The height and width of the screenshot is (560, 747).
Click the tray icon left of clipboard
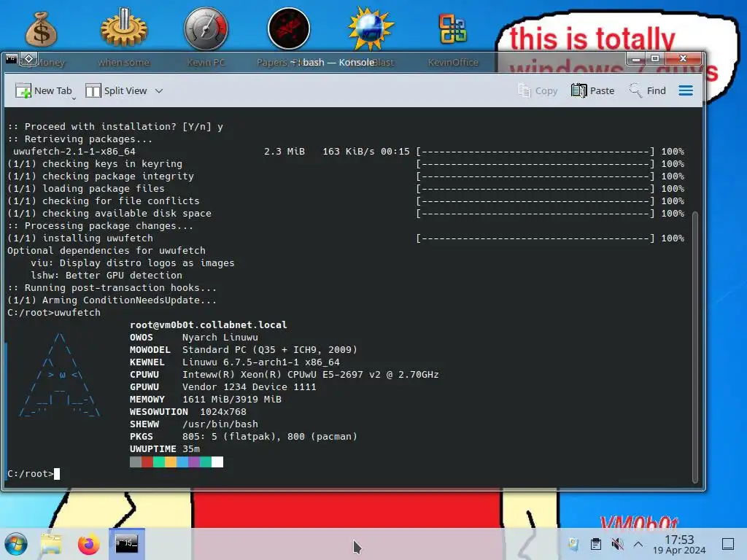[x=573, y=544]
